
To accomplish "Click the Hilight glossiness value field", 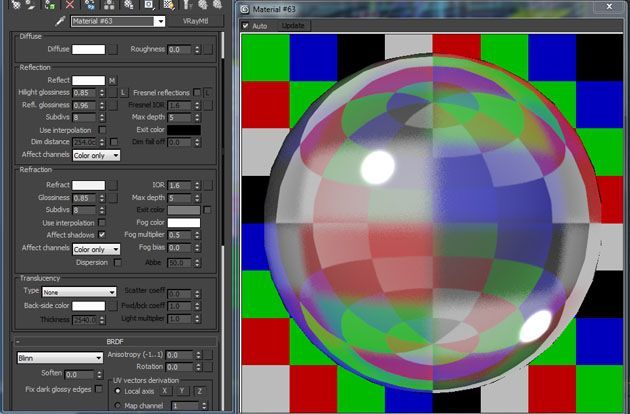I will click(85, 93).
